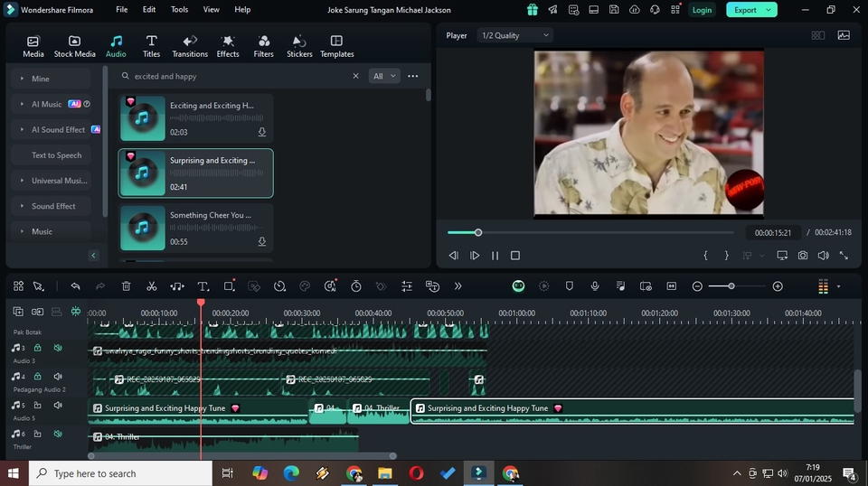
Task: Click the split scissors tool in timeline toolbar
Action: click(x=151, y=286)
